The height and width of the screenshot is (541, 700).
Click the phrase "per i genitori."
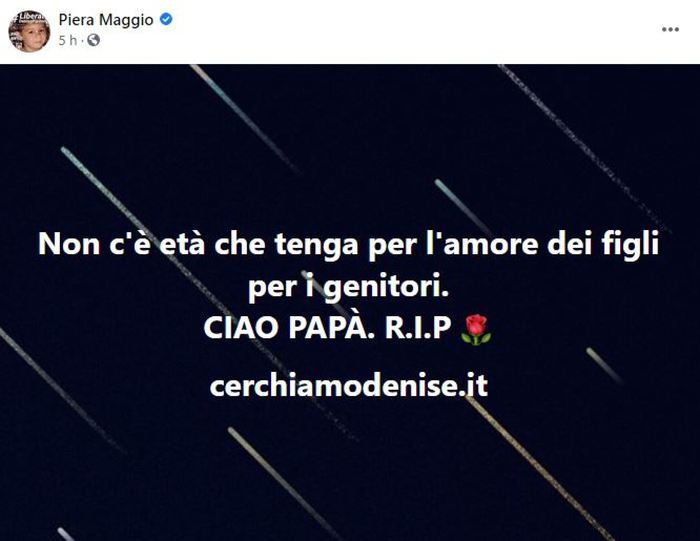click(x=348, y=287)
